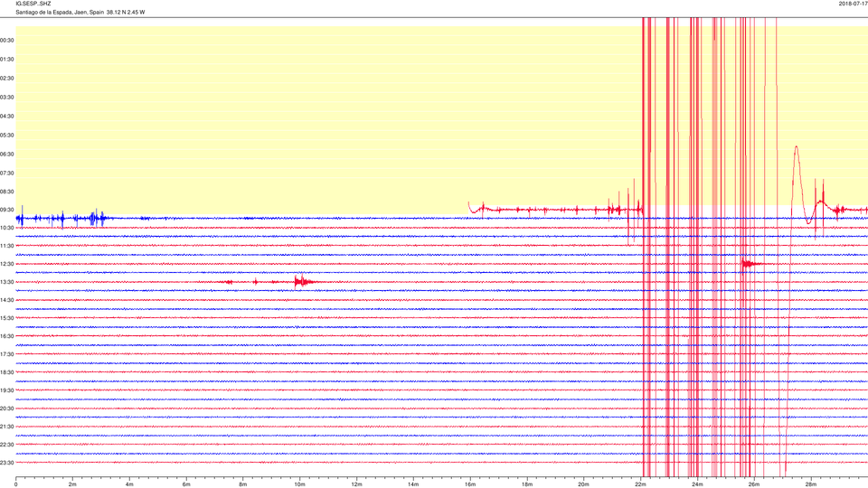Click the station code IG.SESP..SHZ header
868x488 pixels.
33,4
